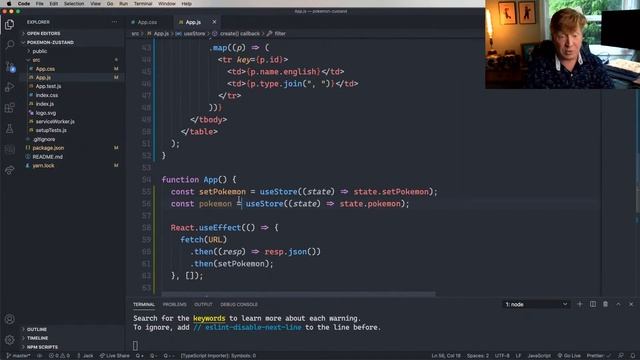Screen dimensions: 640x360
Task: Open the Live Share icon in activity bar
Action: pos(9,170)
